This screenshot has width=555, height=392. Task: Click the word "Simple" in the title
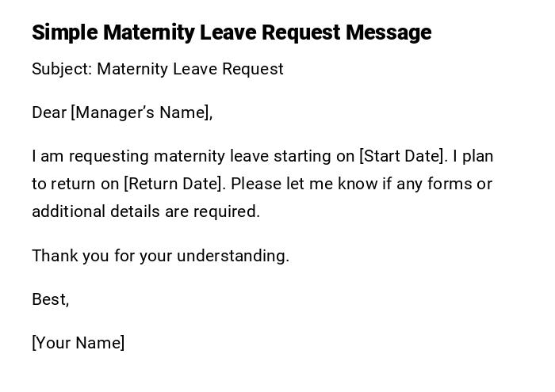tap(65, 32)
